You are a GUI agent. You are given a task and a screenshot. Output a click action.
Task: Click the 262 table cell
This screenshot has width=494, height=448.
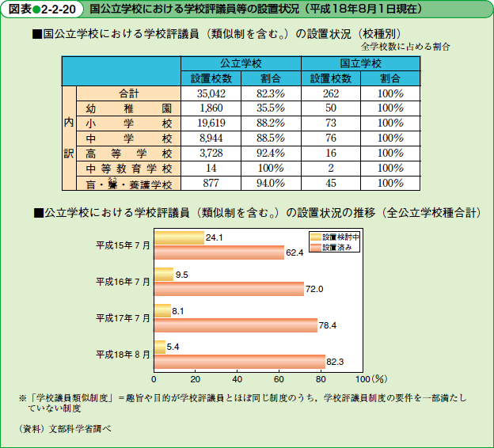(331, 93)
